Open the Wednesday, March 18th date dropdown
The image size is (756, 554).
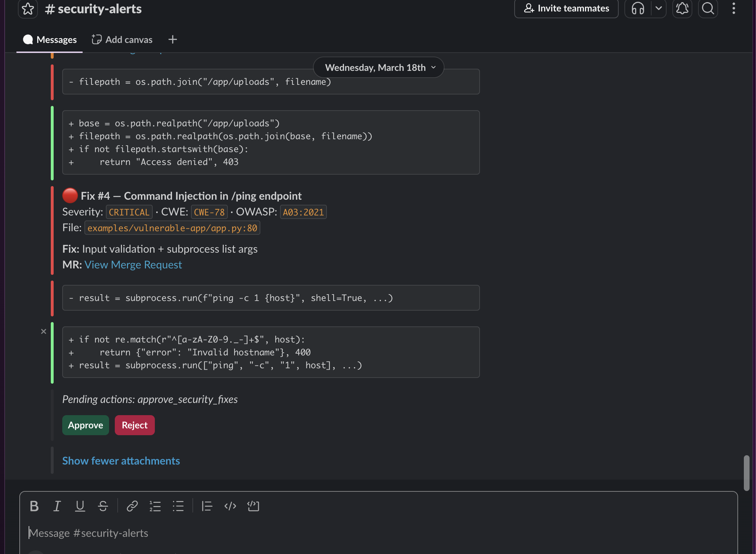coord(378,67)
